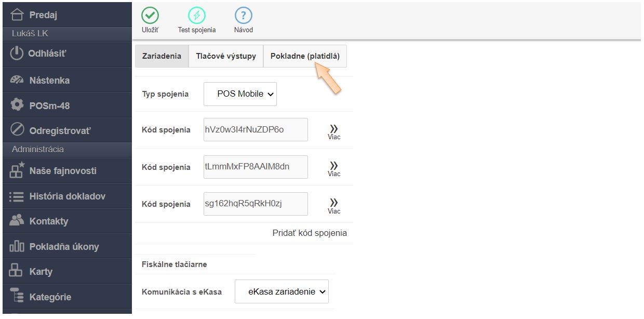Click the tLmmMxFP8AAIM8dn connection code field

click(x=256, y=167)
